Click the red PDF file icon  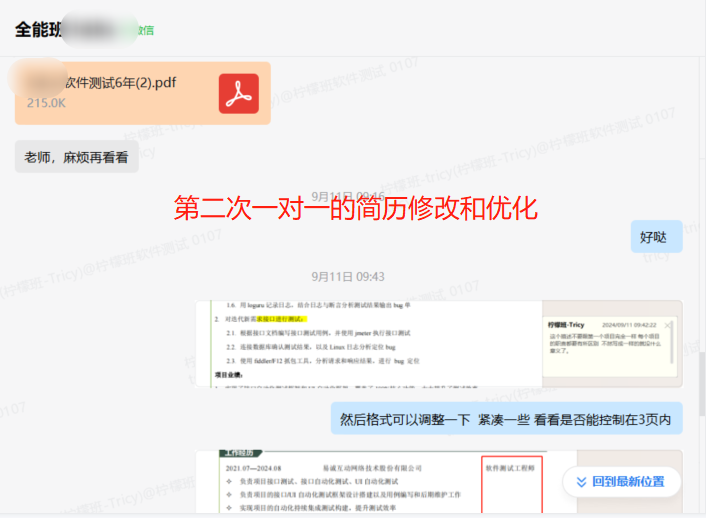[239, 93]
